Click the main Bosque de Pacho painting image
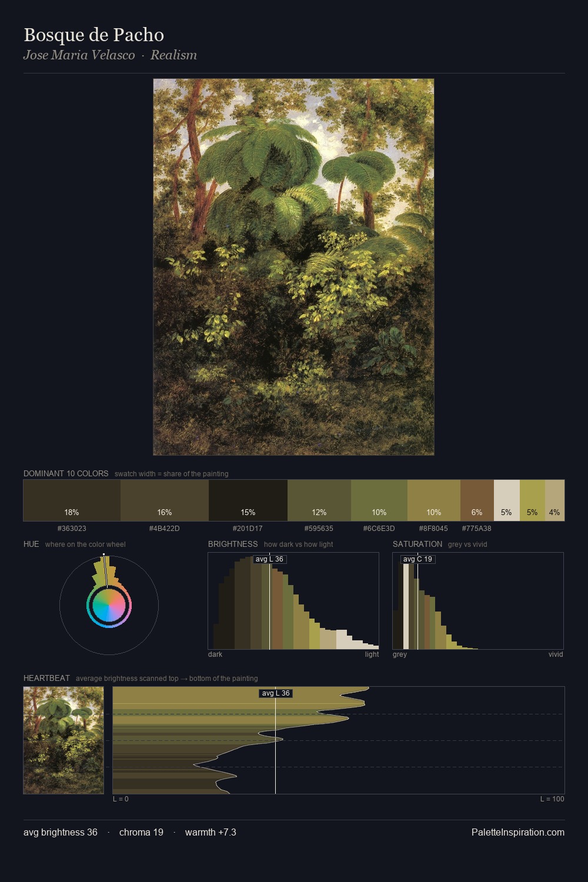Screen dimensions: 588x882 [x=293, y=267]
